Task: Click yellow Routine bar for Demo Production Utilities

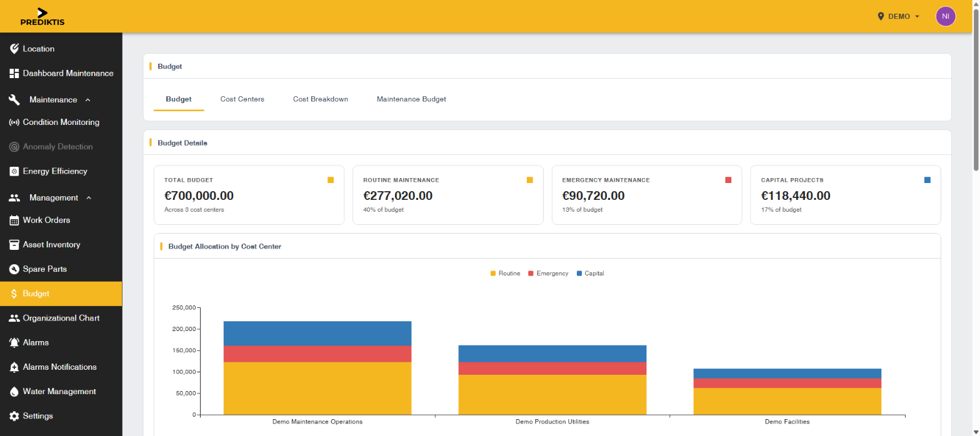Action: 552,395
